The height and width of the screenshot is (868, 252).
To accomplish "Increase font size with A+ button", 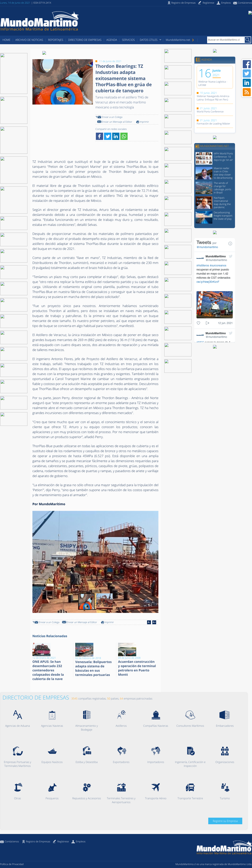I will coord(154,622).
